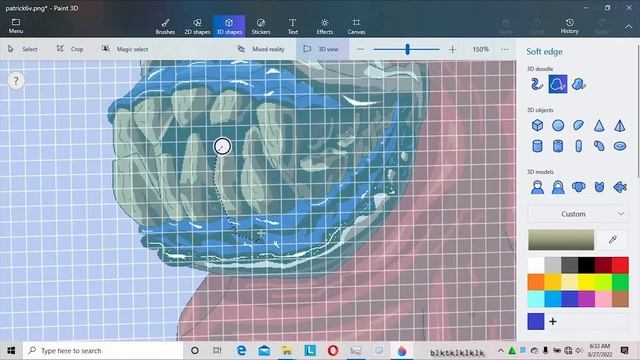Choose the orange color swatch

[x=536, y=282]
